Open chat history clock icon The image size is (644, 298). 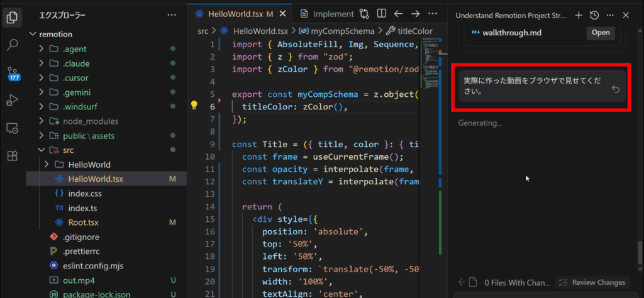[594, 15]
